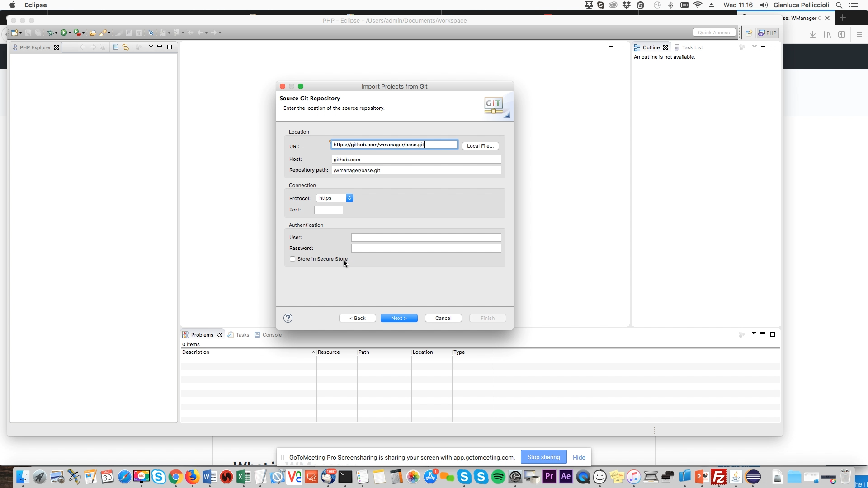Open the Protocol https dropdown
Image resolution: width=868 pixels, height=488 pixels.
[x=335, y=198]
